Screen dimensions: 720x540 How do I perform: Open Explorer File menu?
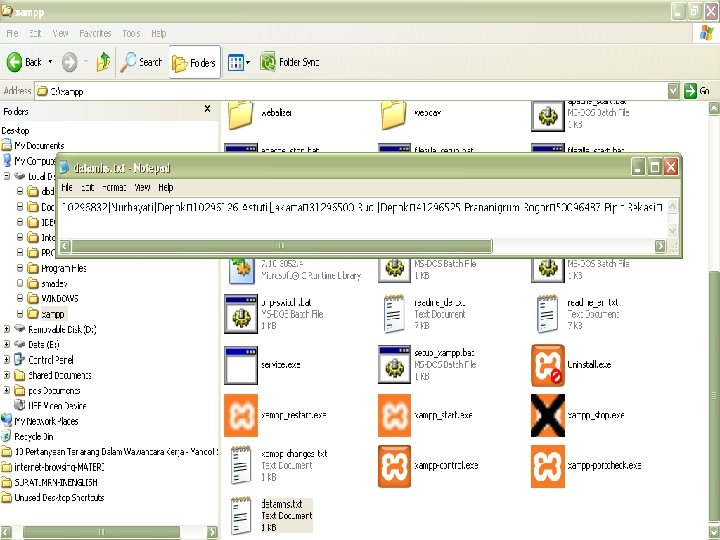pos(12,33)
